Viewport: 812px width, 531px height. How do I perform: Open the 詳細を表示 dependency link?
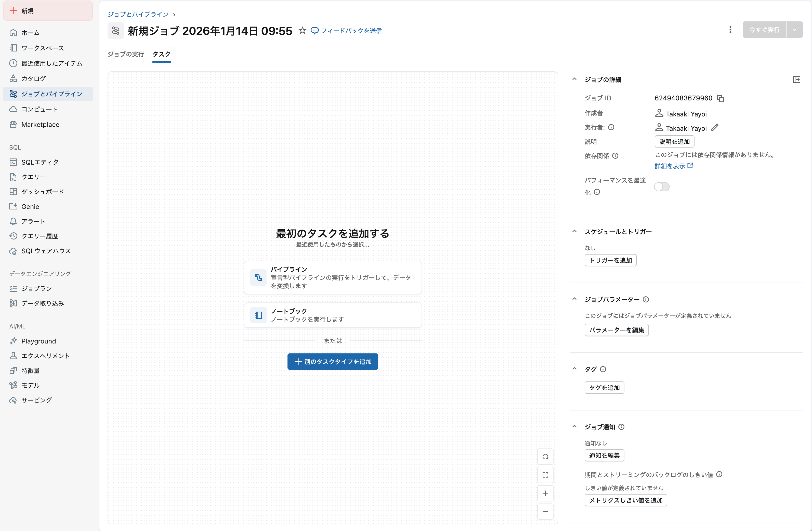(x=670, y=166)
